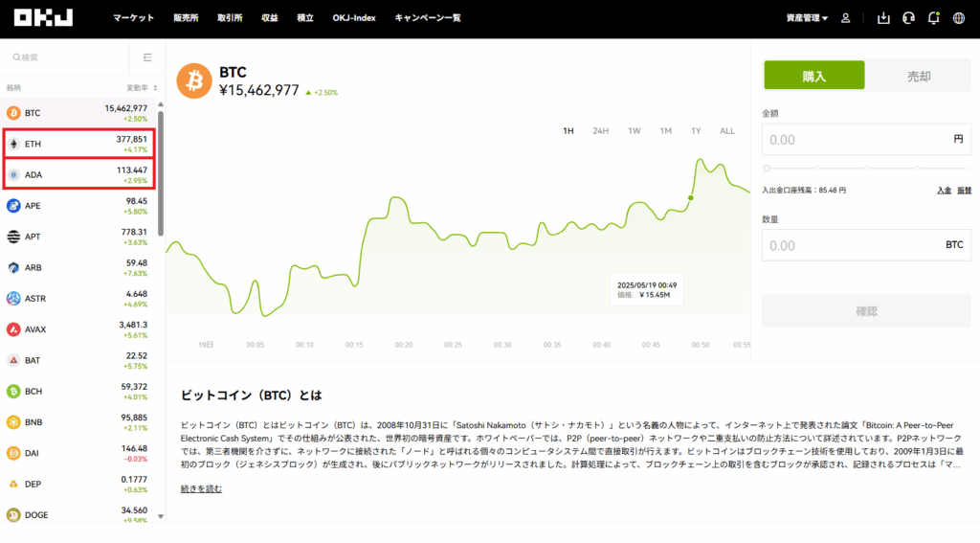The height and width of the screenshot is (543, 980).
Task: Click the 数量 BTC quantity field
Action: pyautogui.click(x=866, y=245)
